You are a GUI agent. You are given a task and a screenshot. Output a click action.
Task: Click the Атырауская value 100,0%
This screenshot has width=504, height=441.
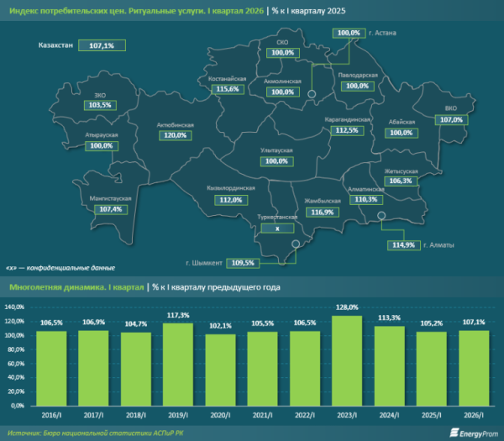(102, 146)
